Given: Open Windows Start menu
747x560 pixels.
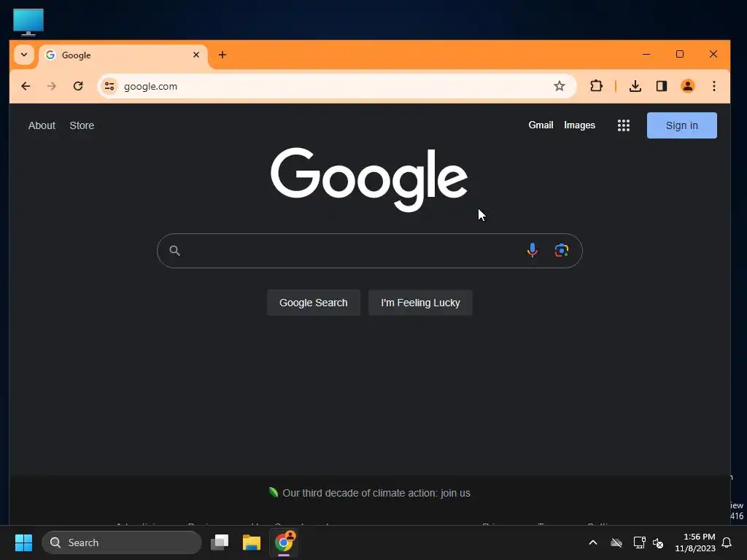Looking at the screenshot, I should (23, 542).
